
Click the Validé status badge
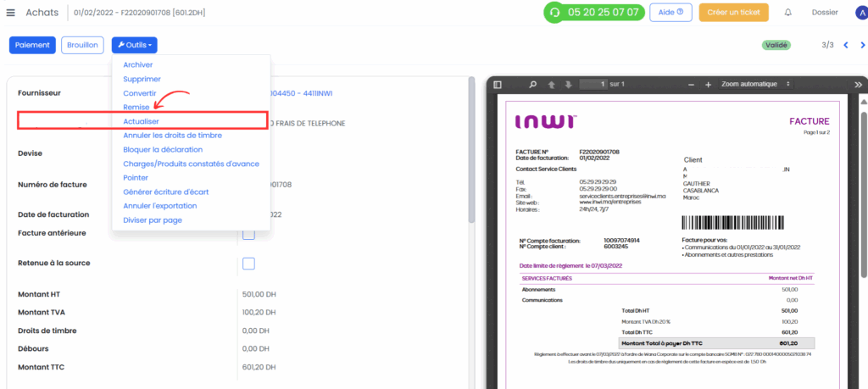click(776, 46)
